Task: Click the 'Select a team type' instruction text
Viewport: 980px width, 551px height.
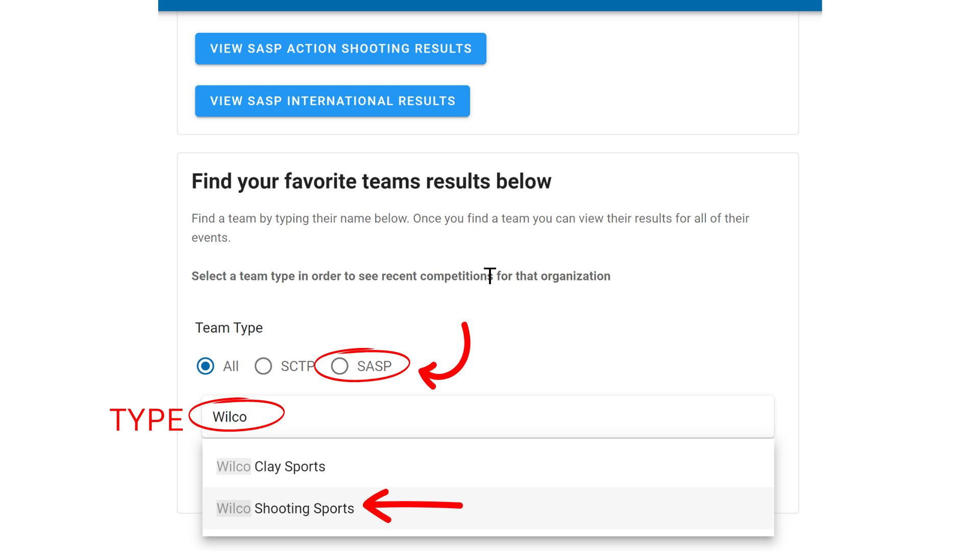Action: click(401, 276)
